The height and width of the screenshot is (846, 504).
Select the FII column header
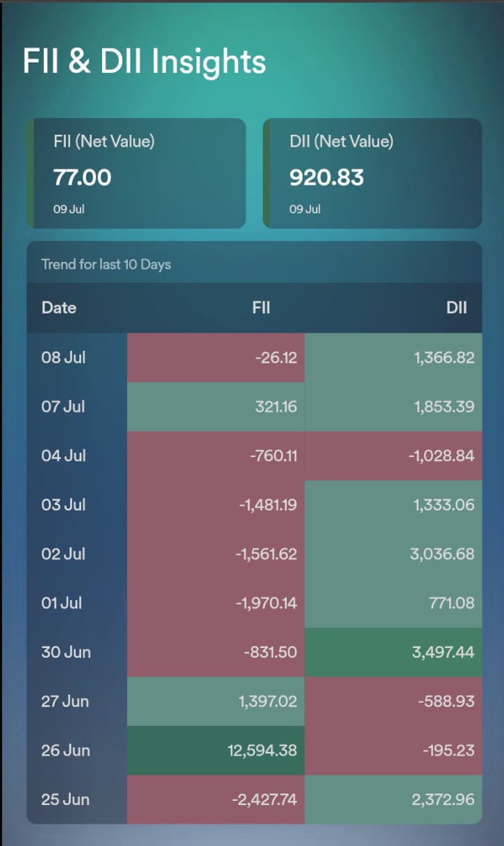coord(261,308)
